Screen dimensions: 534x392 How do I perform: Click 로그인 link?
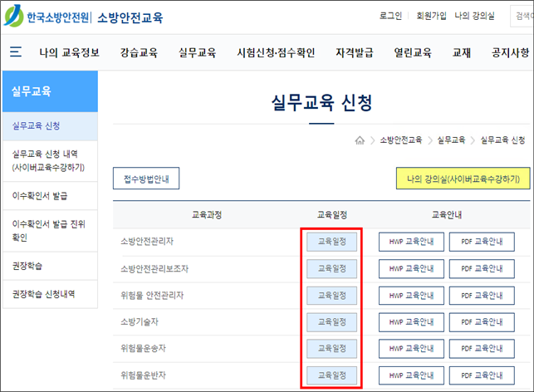point(390,16)
